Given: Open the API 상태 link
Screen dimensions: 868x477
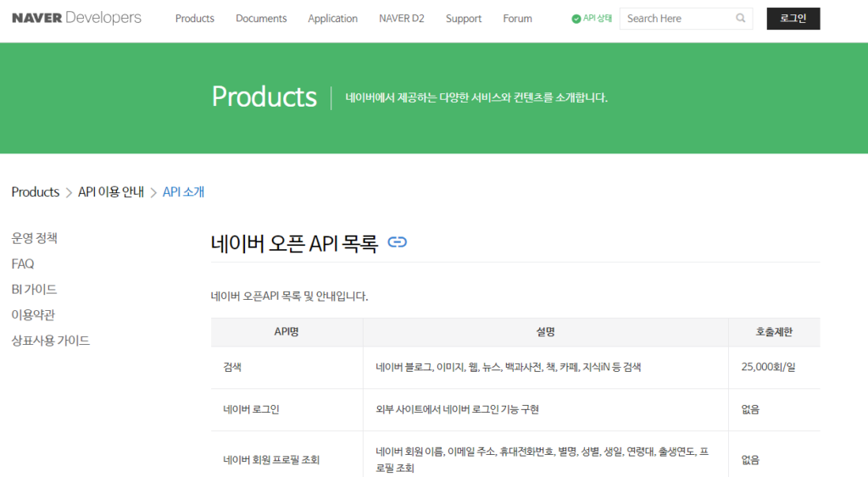Looking at the screenshot, I should click(598, 19).
